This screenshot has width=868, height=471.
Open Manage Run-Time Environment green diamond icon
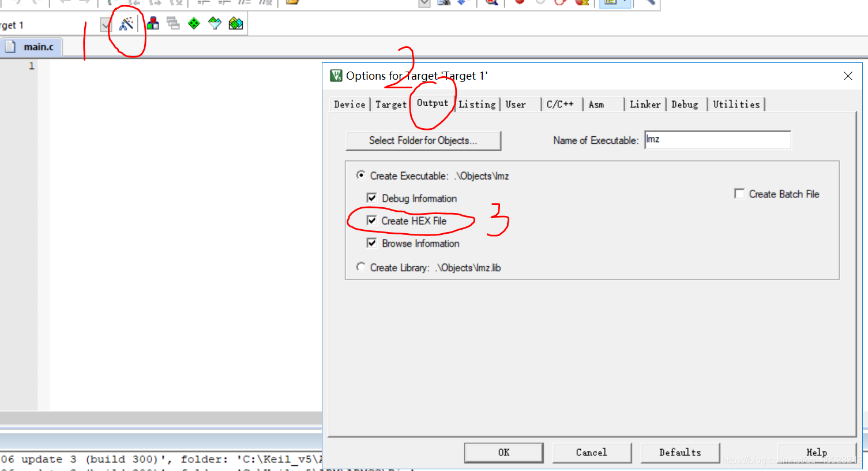click(x=194, y=24)
